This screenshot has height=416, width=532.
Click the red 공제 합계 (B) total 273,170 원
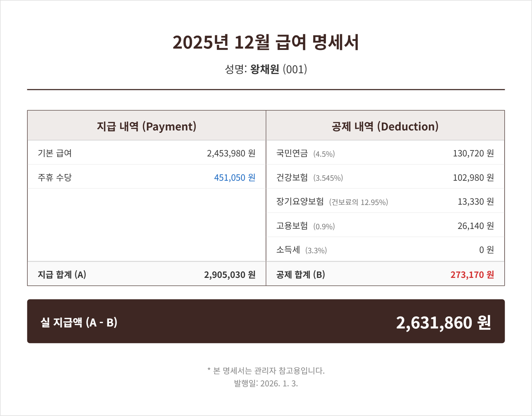(x=472, y=275)
